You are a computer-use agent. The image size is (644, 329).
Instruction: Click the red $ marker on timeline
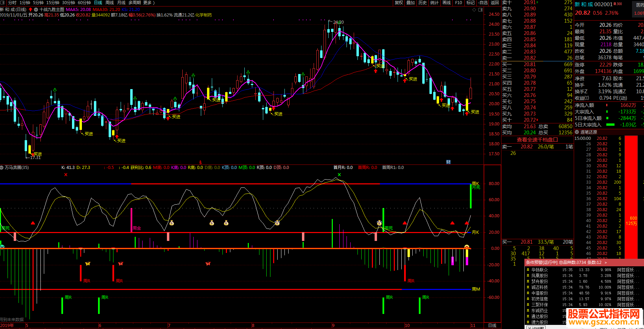coord(201,162)
